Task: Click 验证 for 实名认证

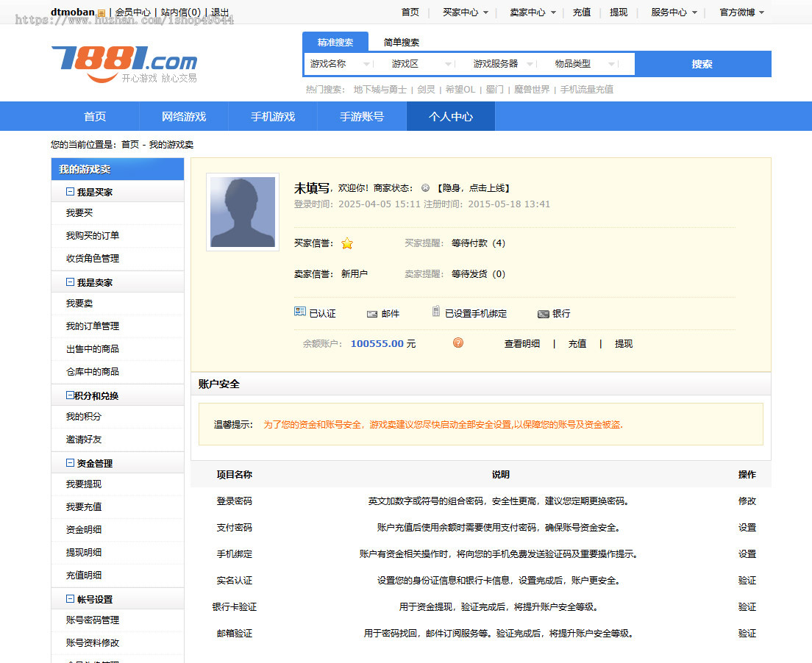Action: click(x=747, y=580)
